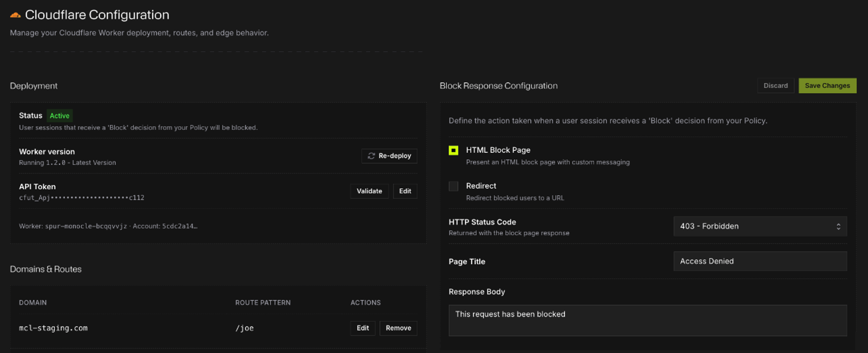Click into the Response Body text area
The image size is (868, 353).
(x=648, y=320)
